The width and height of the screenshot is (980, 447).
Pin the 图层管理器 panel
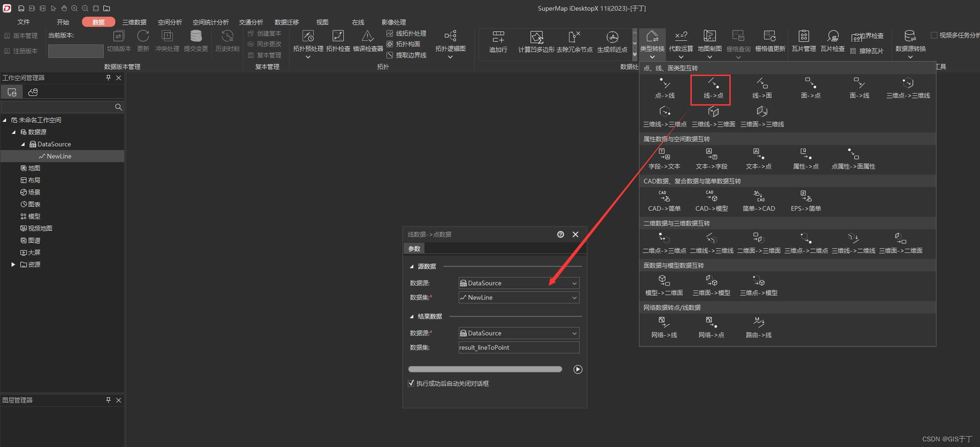[x=108, y=400]
